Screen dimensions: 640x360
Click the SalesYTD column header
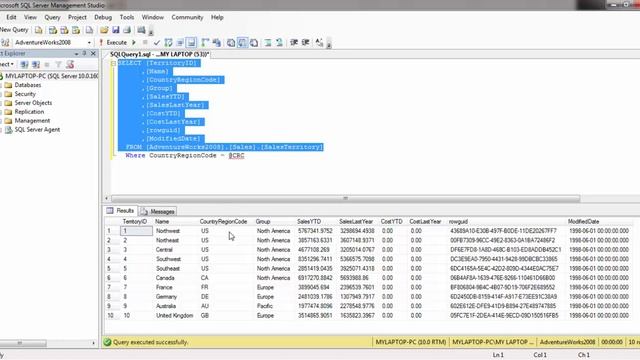[x=309, y=221]
